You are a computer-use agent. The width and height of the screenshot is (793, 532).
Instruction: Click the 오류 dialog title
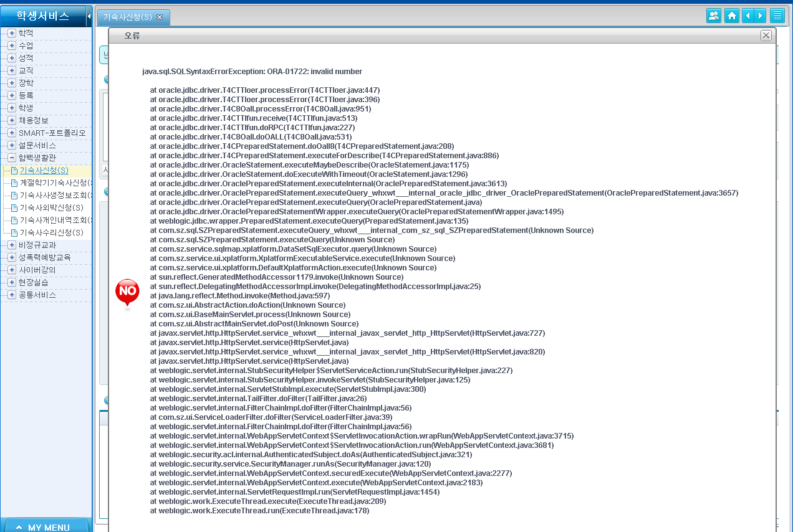(x=132, y=36)
